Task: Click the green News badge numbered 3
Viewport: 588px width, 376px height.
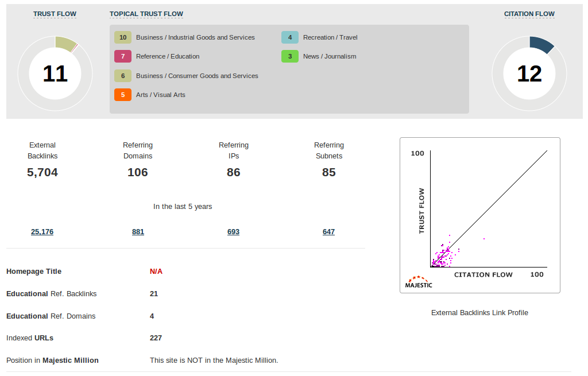Action: (x=290, y=56)
